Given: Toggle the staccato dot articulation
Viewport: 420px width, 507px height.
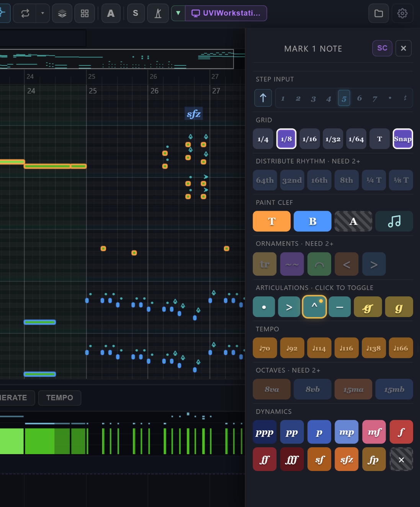Looking at the screenshot, I should point(264,307).
